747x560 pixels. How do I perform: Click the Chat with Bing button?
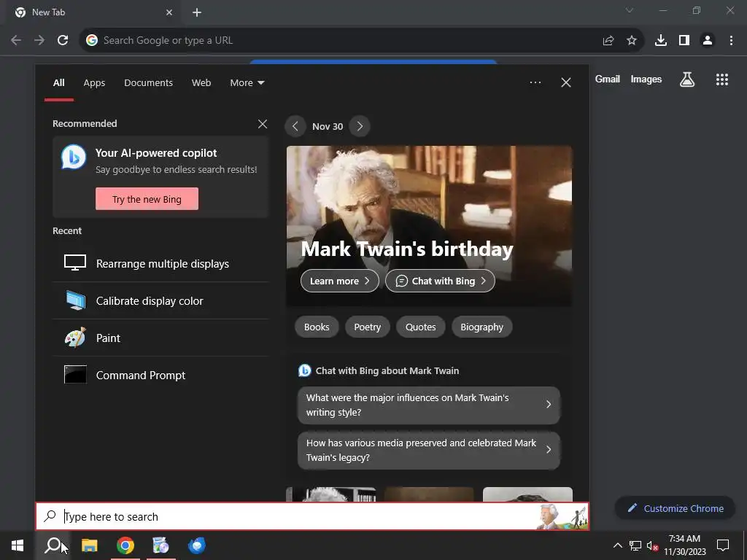coord(440,281)
